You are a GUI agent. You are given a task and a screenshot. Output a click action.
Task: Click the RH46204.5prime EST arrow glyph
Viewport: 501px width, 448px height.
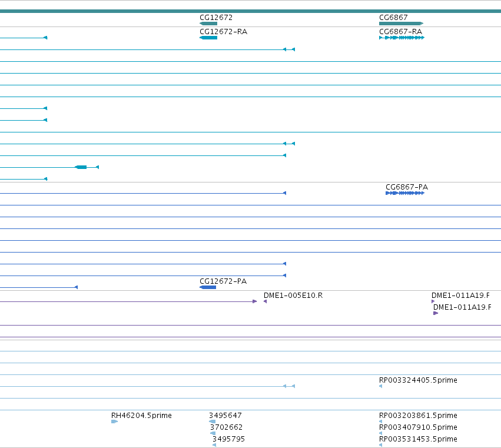coord(114,422)
